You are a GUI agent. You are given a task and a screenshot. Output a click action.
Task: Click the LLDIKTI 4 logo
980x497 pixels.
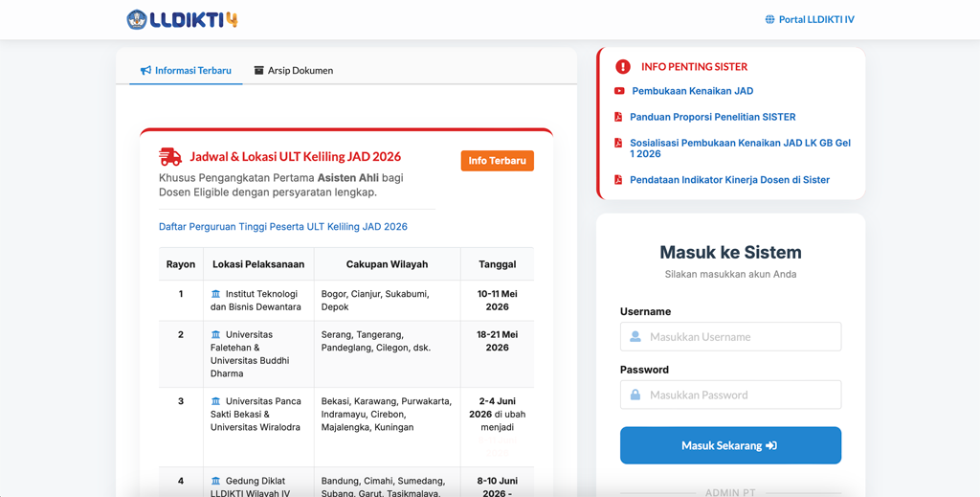point(182,19)
